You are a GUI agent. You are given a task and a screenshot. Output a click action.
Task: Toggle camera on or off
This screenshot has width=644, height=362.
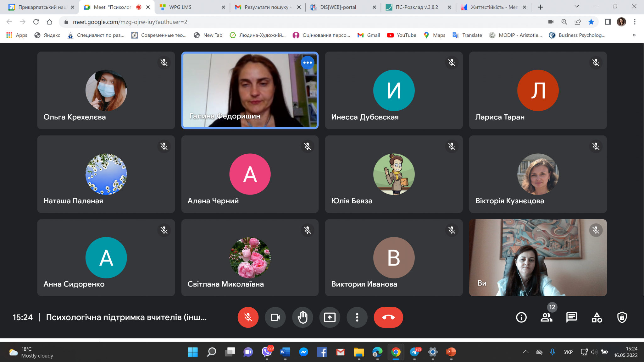pos(275,317)
